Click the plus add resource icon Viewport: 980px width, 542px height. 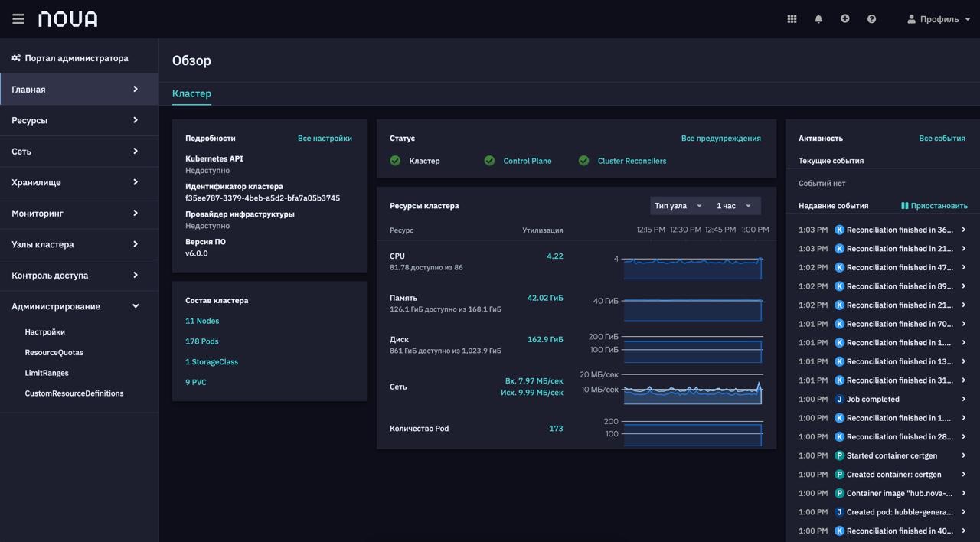tap(844, 19)
